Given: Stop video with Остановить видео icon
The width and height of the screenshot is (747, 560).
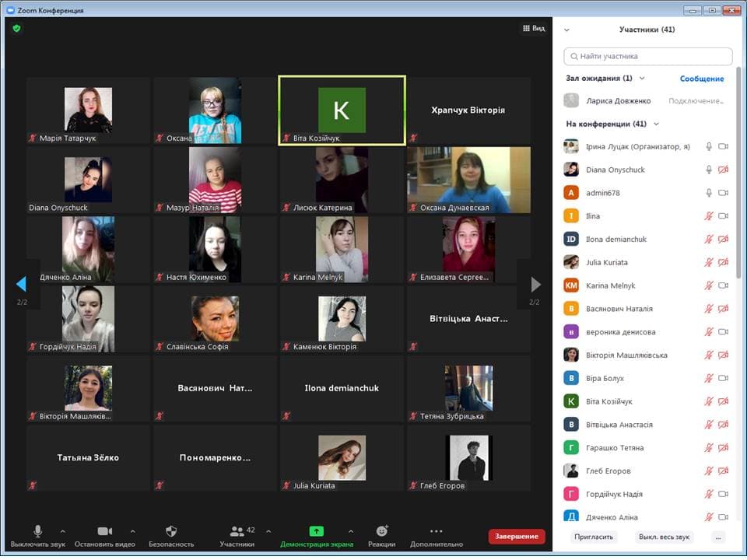Looking at the screenshot, I should [105, 531].
